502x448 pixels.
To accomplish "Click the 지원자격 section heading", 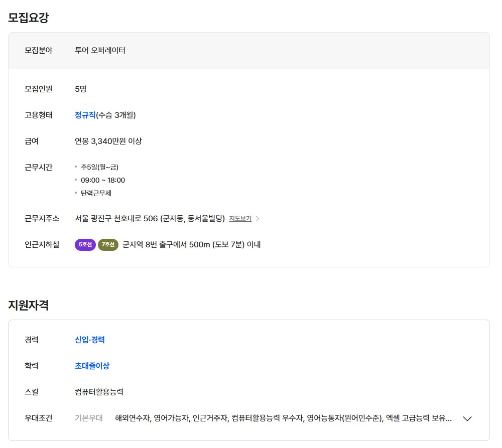I will tap(29, 305).
